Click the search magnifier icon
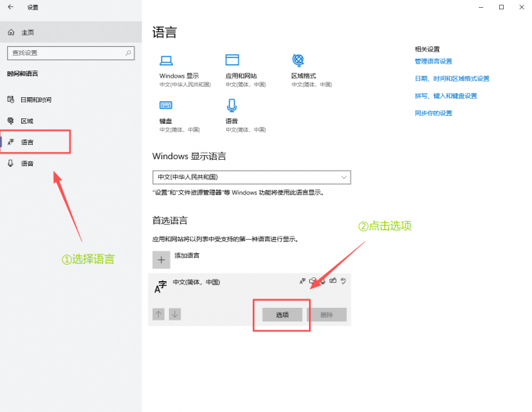 128,53
